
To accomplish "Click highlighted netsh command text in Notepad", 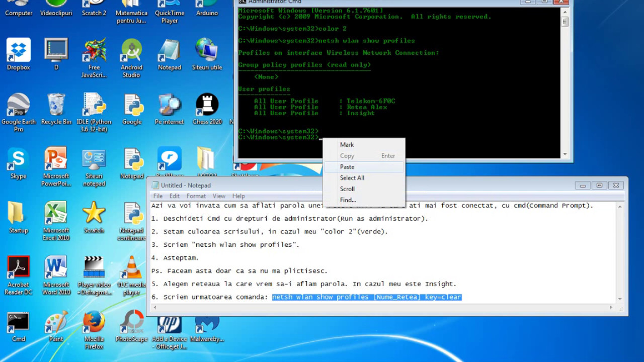I will [367, 297].
